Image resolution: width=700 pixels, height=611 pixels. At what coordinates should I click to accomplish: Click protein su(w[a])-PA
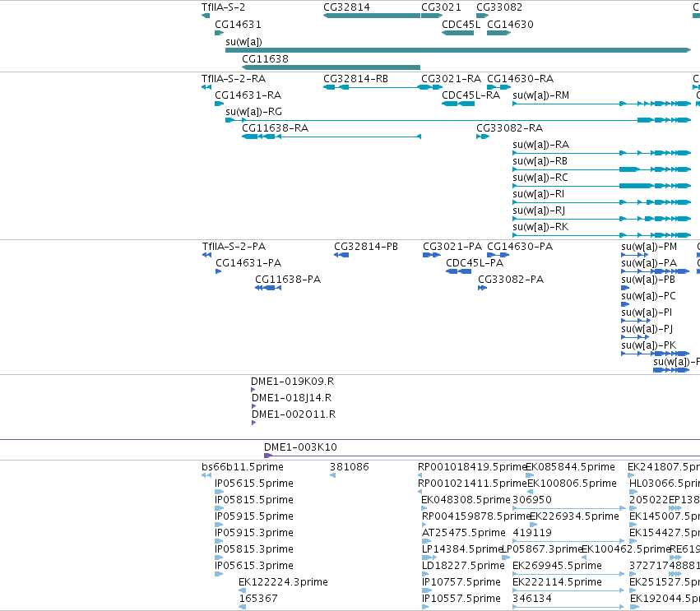pyautogui.click(x=649, y=263)
